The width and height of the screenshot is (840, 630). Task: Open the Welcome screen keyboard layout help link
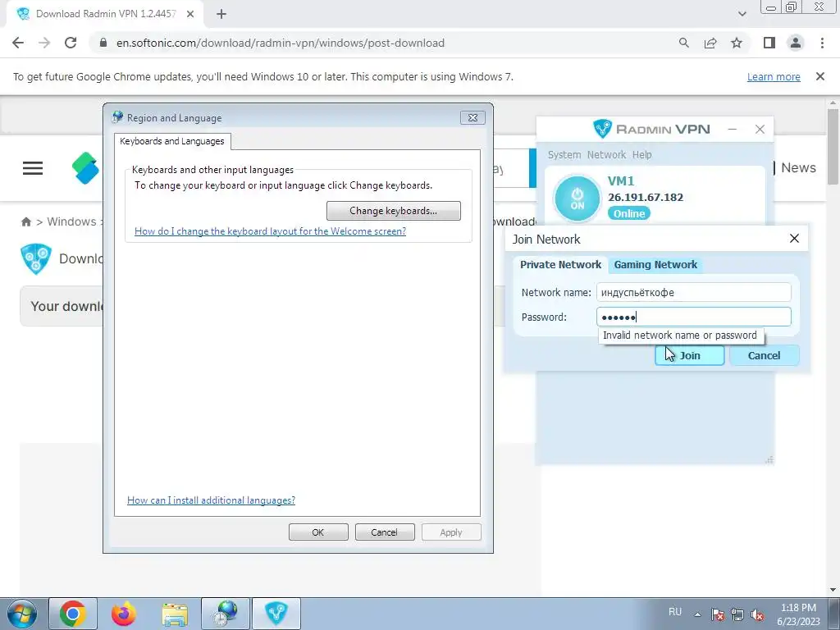270,231
